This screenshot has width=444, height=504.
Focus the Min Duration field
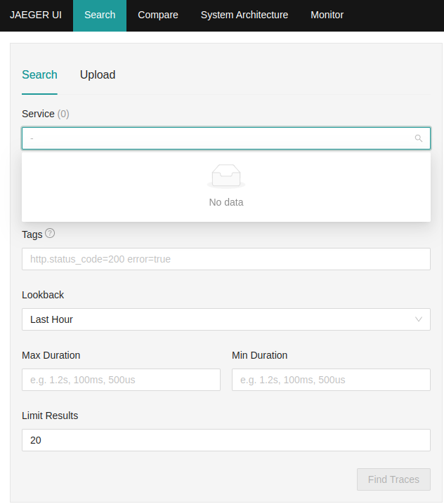coord(331,380)
